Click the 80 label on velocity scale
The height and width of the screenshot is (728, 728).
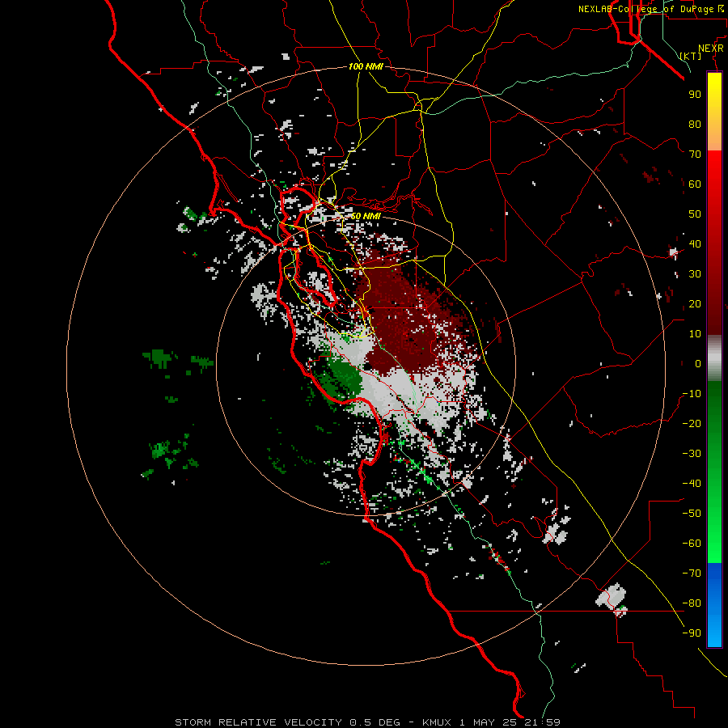click(695, 124)
